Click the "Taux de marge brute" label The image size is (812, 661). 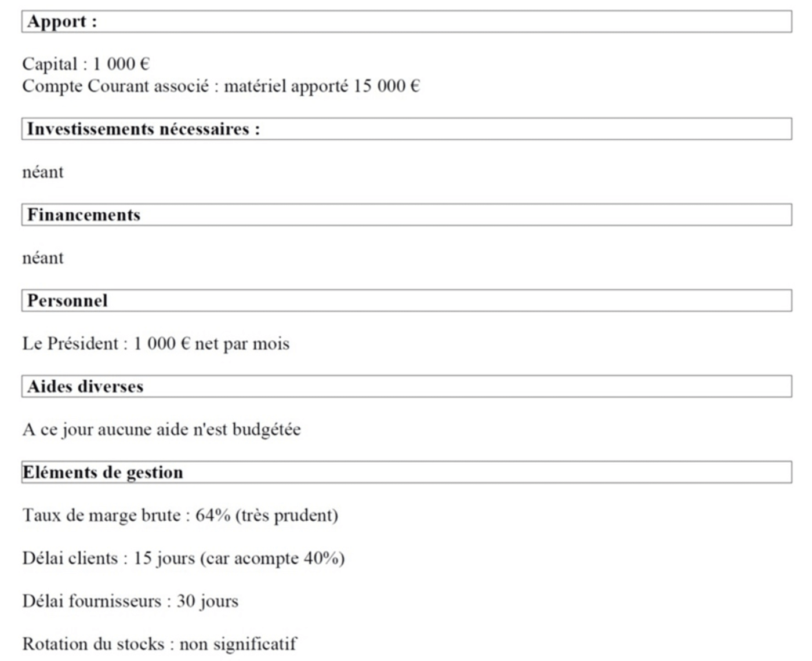click(x=101, y=515)
